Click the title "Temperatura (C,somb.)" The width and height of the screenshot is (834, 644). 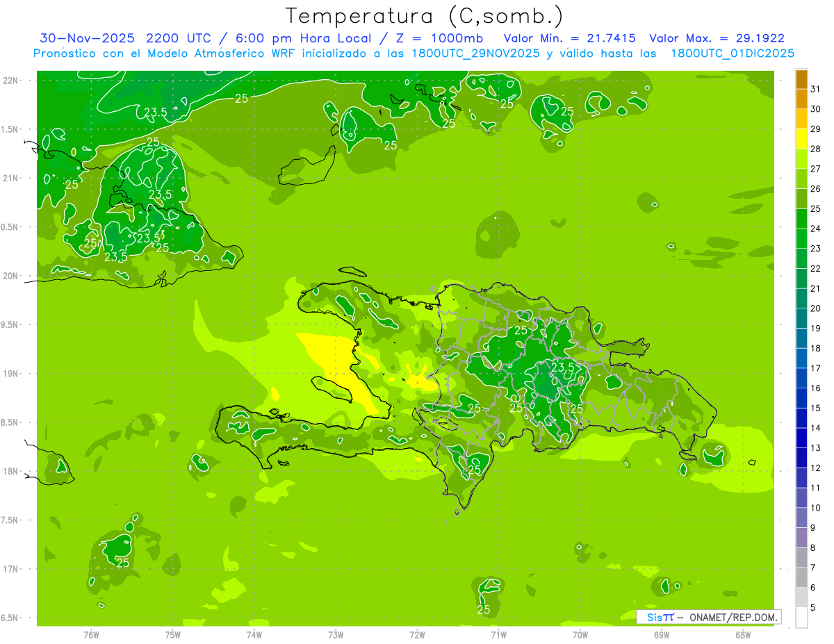424,16
